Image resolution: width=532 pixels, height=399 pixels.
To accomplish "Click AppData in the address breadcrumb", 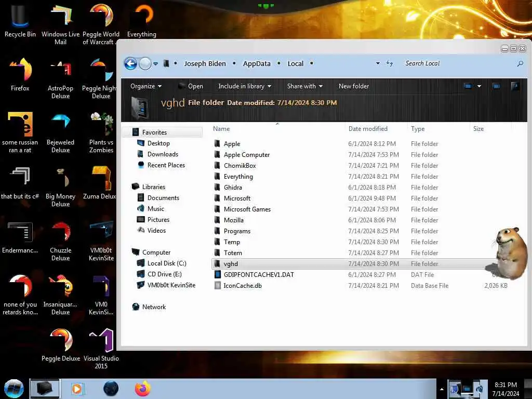I will point(257,63).
